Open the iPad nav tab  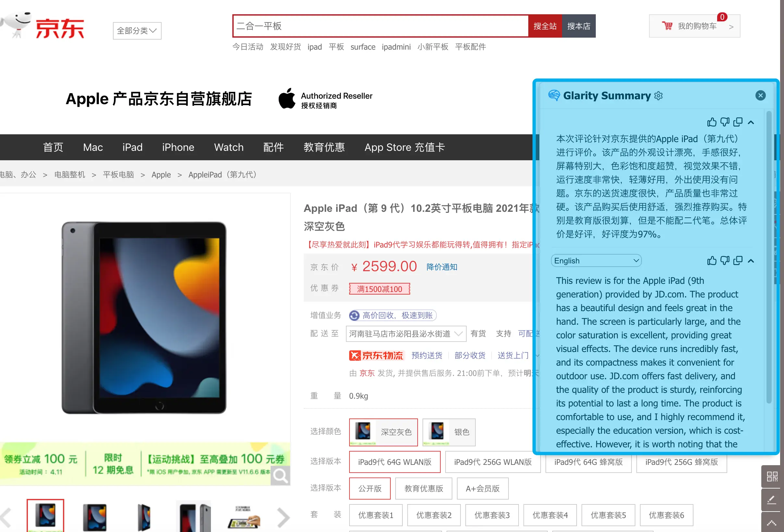click(x=132, y=147)
